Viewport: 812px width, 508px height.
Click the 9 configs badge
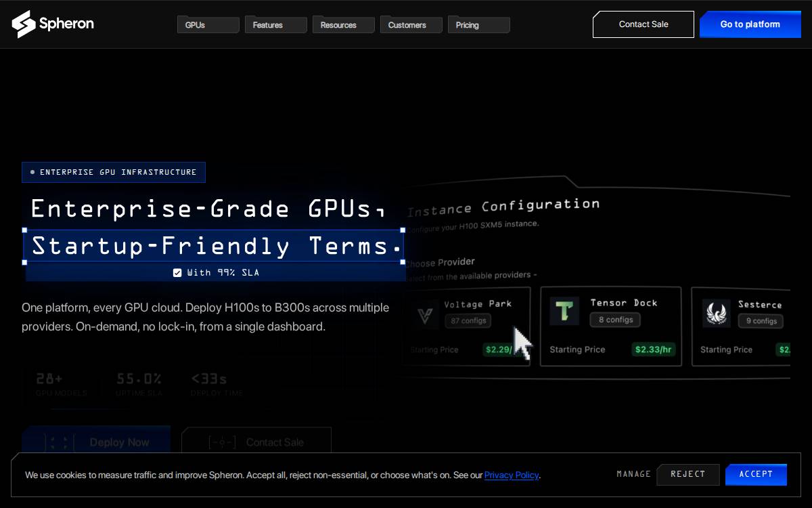tap(761, 321)
